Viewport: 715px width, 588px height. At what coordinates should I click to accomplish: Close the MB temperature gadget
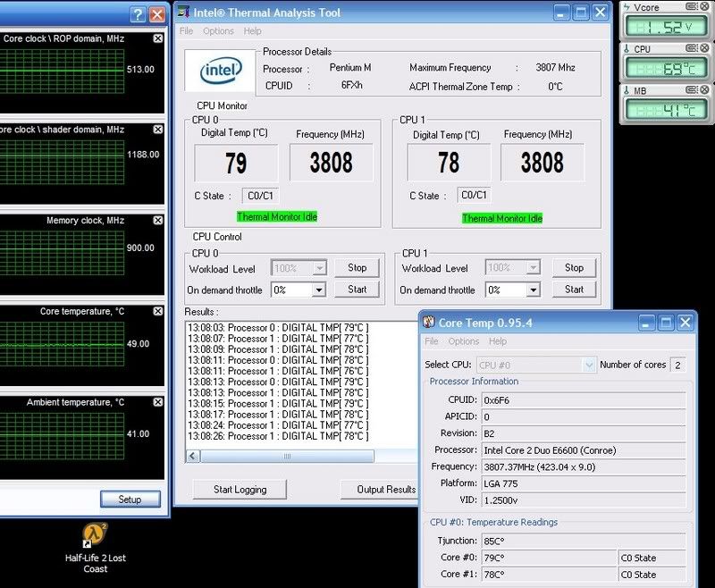pos(705,89)
